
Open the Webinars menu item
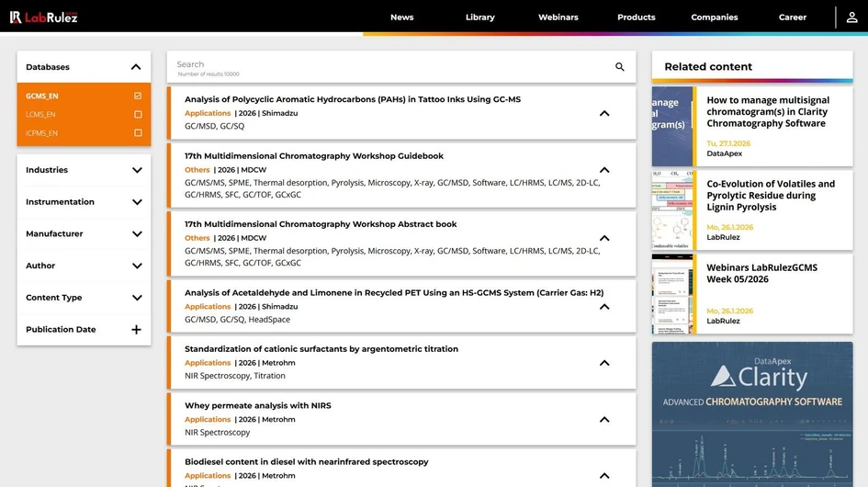pos(558,17)
